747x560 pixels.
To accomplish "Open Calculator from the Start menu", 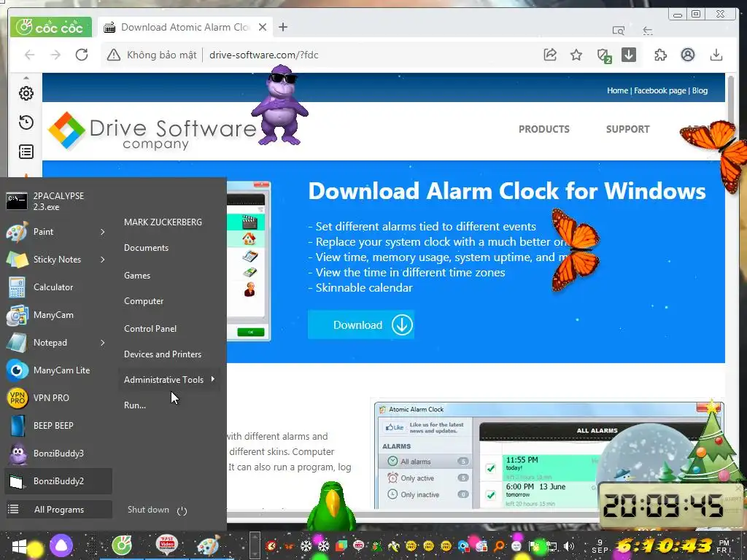I will tap(58, 287).
